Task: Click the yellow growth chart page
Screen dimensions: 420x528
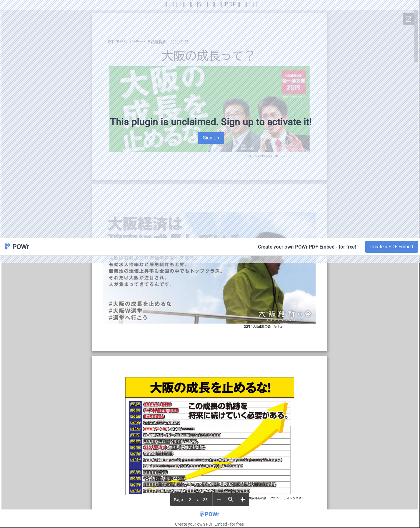Action: point(209,435)
